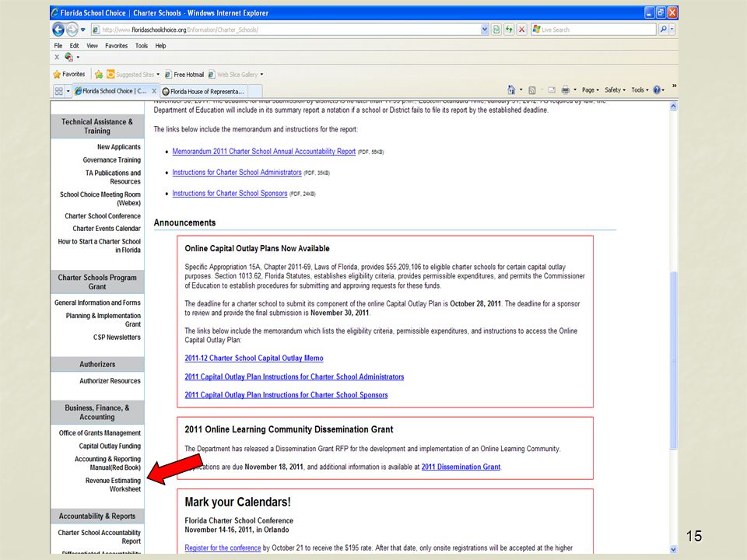Click the scrollbar up arrow
This screenshot has height=560, width=747.
tap(673, 107)
